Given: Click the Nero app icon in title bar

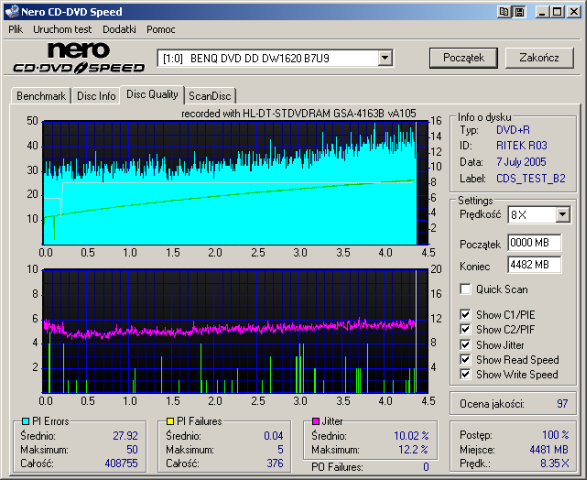Looking at the screenshot, I should pos(12,12).
